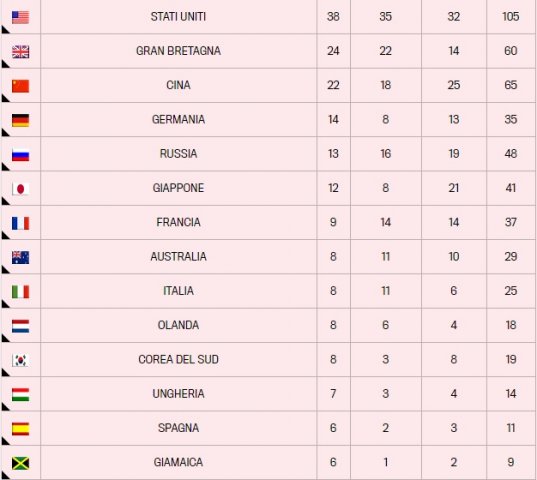Select the China flag icon
Viewport: 537px width, 480px height.
coord(20,86)
